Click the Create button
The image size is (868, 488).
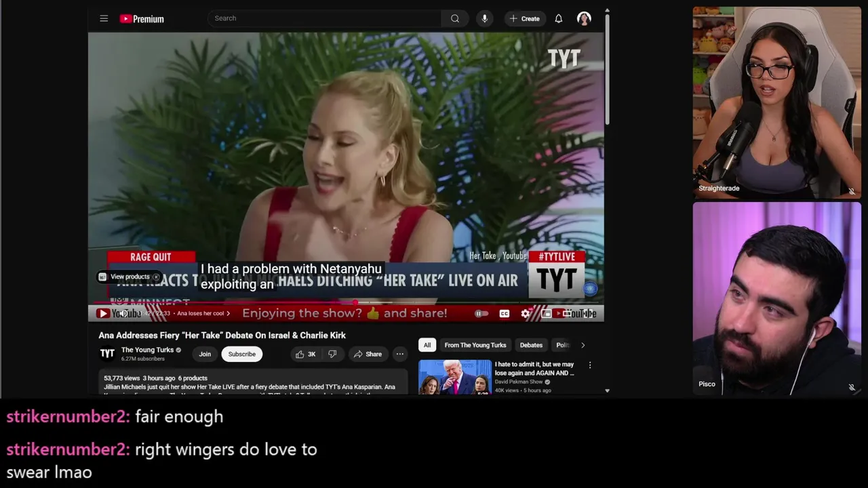click(x=524, y=18)
